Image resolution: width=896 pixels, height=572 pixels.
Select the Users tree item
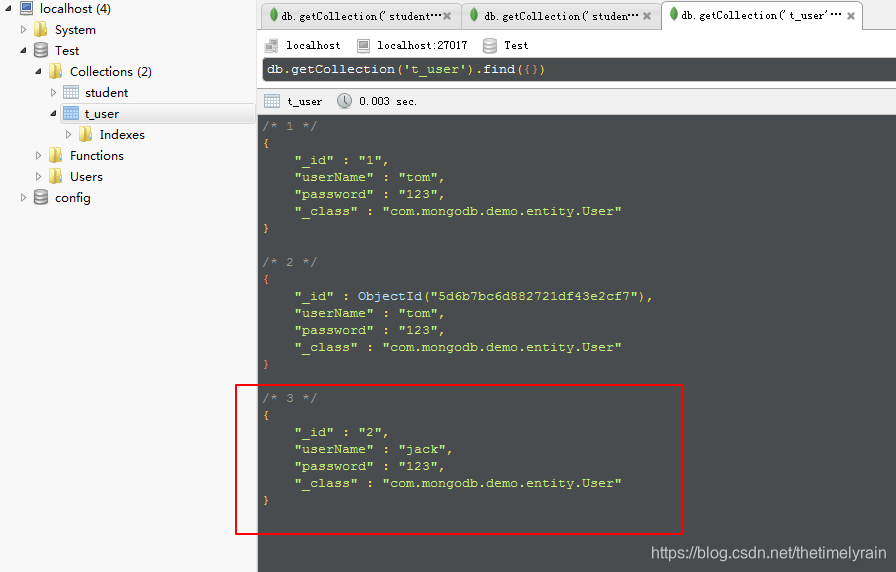coord(86,177)
